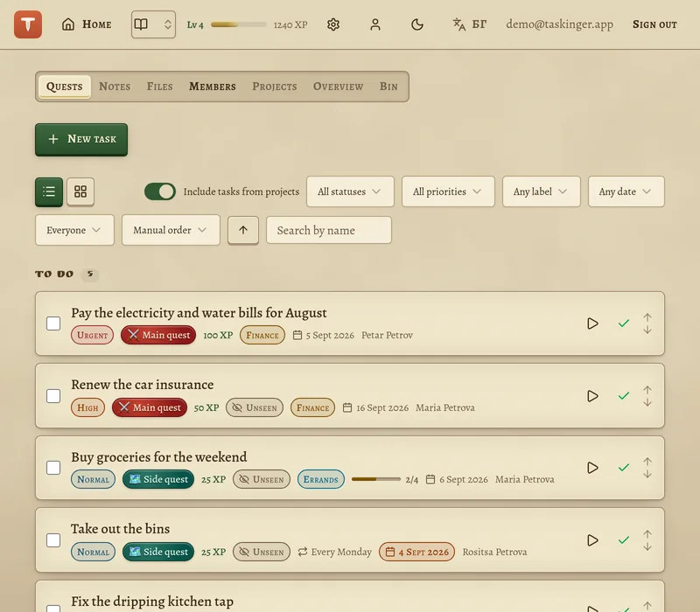Move Buy groceries task up
The image size is (700, 612).
click(x=647, y=462)
